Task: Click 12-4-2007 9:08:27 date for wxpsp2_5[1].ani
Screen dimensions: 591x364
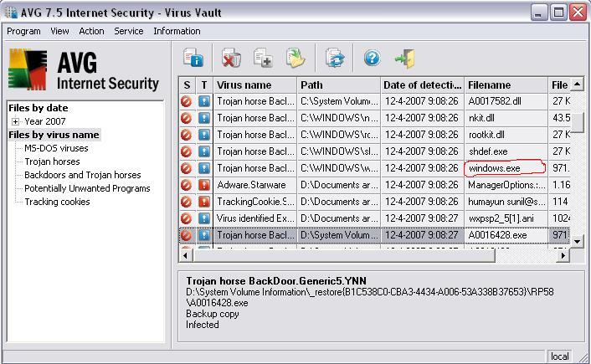Action: point(421,218)
